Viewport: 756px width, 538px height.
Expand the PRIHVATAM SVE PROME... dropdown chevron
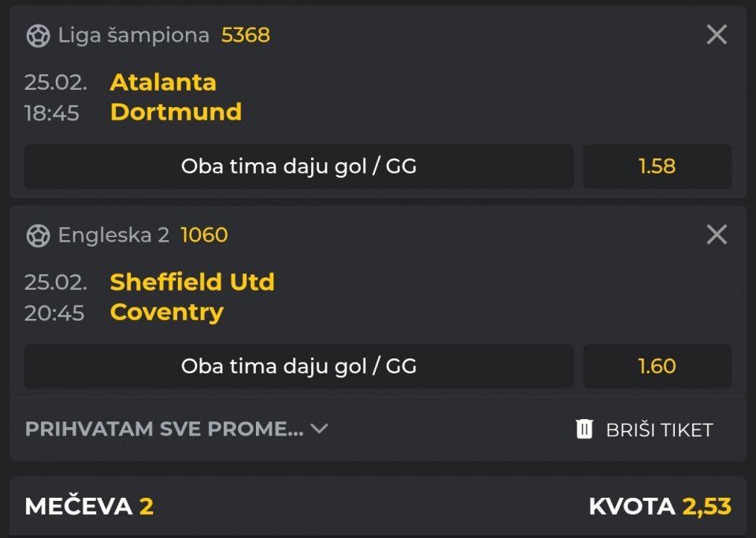pos(319,429)
